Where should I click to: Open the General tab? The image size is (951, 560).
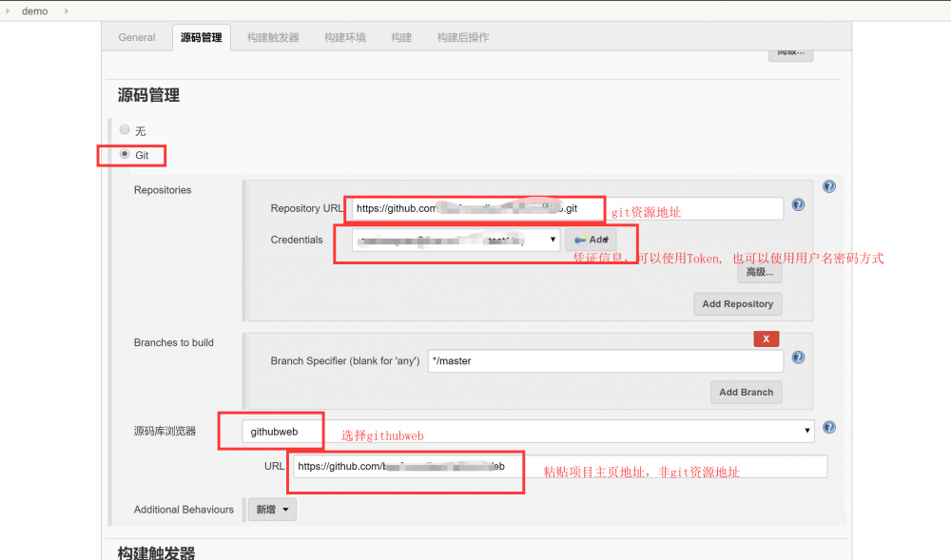pos(136,37)
